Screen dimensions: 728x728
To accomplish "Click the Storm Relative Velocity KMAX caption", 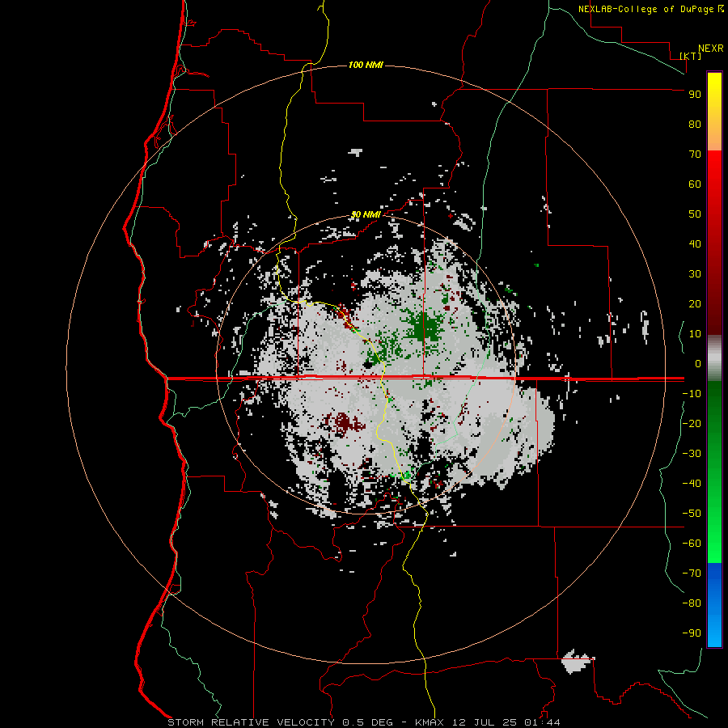I will [364, 722].
